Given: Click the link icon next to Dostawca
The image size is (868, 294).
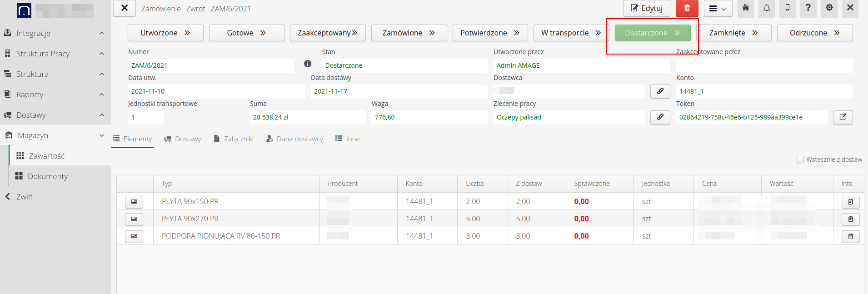Looking at the screenshot, I should pyautogui.click(x=660, y=91).
